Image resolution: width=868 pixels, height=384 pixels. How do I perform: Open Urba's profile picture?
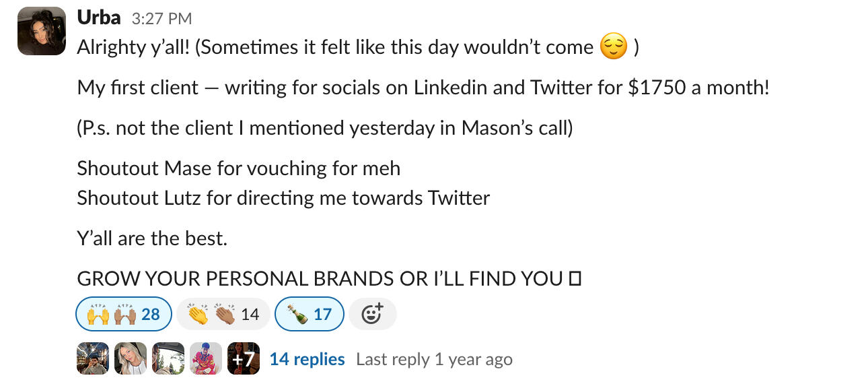(42, 31)
